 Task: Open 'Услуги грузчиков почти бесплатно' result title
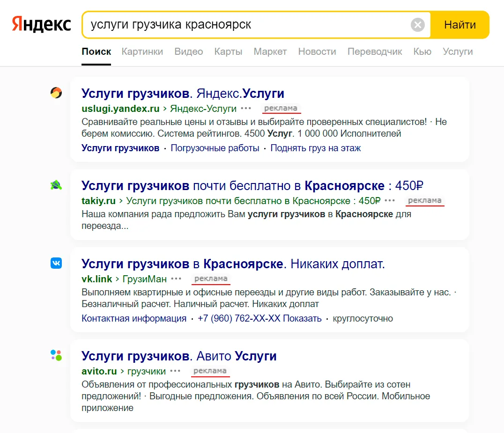pyautogui.click(x=252, y=186)
